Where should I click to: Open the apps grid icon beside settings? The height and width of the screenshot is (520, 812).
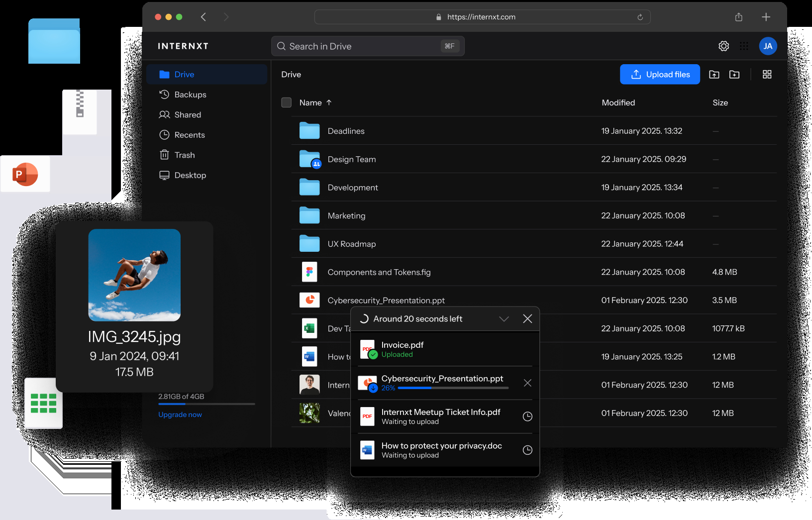coord(744,46)
